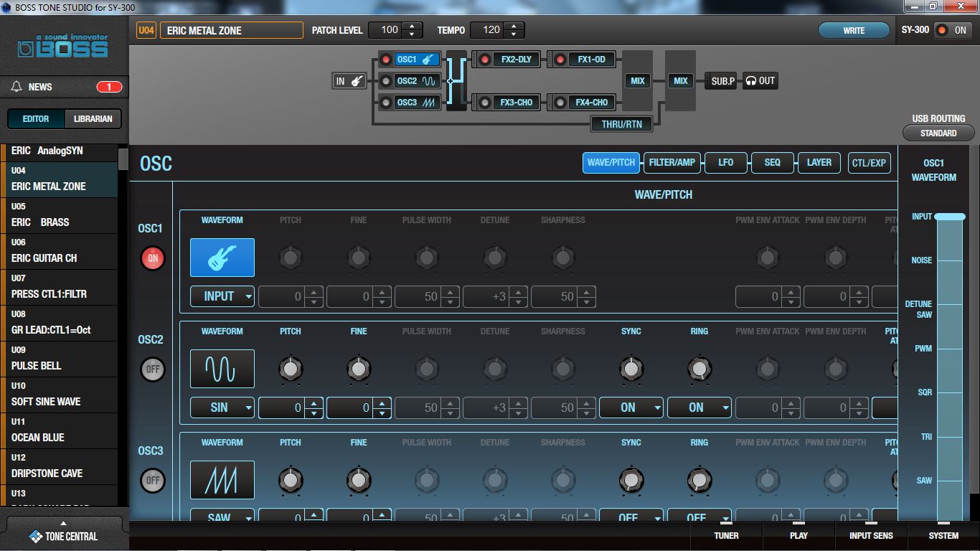
Task: Click the OSC3 PITCH knob
Action: pyautogui.click(x=290, y=480)
